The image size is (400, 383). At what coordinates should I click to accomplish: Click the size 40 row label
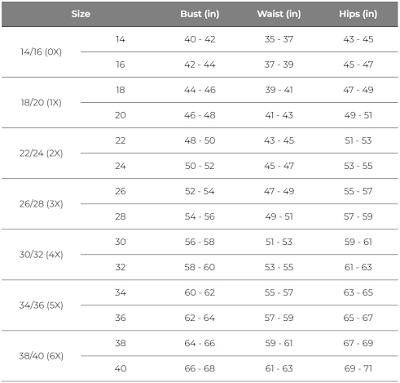tap(120, 369)
